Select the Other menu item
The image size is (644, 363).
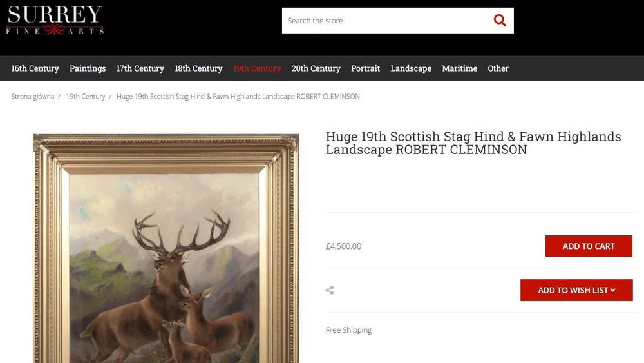tap(498, 68)
